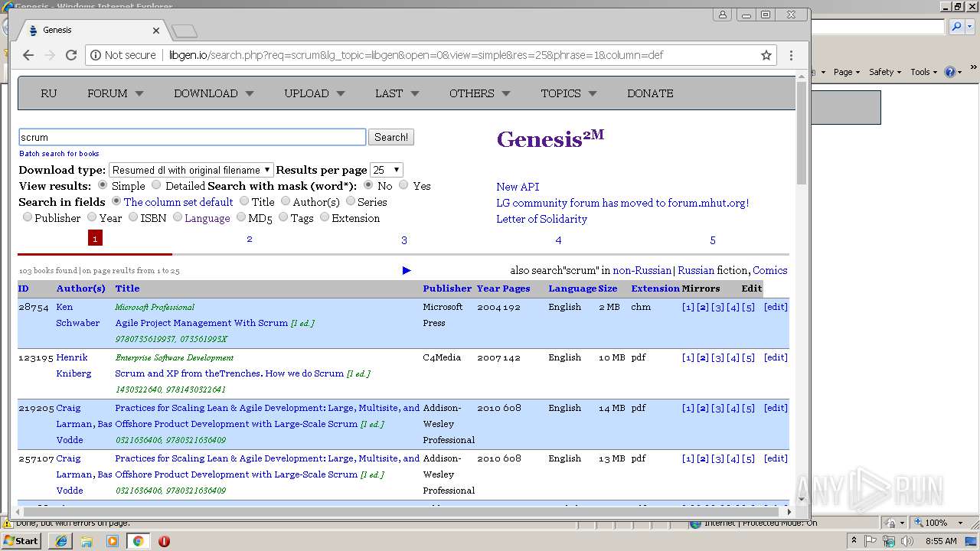Screen dimensions: 980x551
Task: Open the DONATE menu item
Action: tap(650, 93)
